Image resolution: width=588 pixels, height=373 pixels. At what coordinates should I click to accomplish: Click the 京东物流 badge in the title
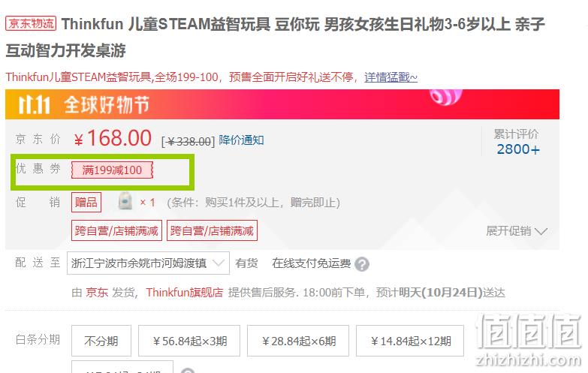tap(31, 23)
